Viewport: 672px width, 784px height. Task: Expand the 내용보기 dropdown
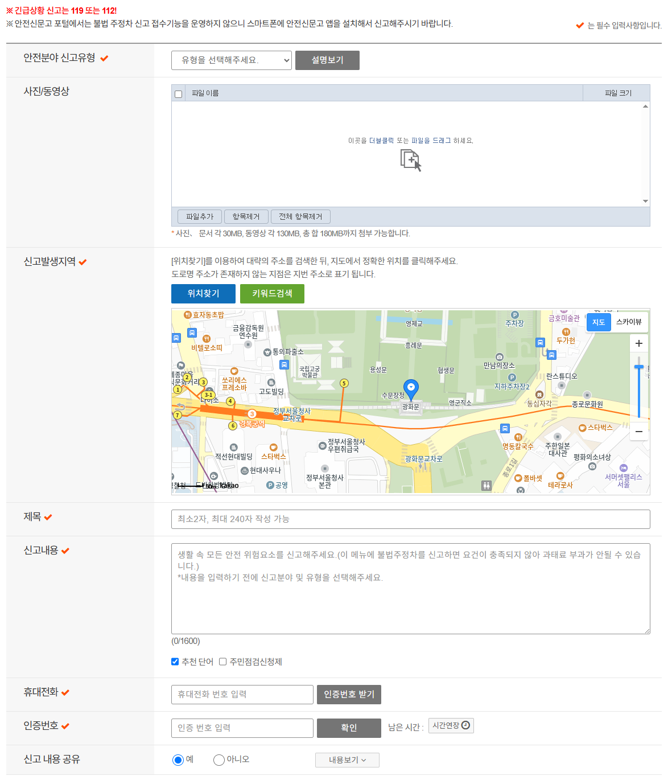pyautogui.click(x=347, y=760)
